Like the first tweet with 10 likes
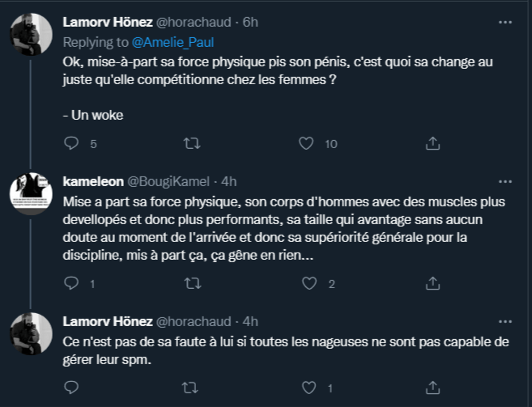532x407 pixels. point(306,143)
